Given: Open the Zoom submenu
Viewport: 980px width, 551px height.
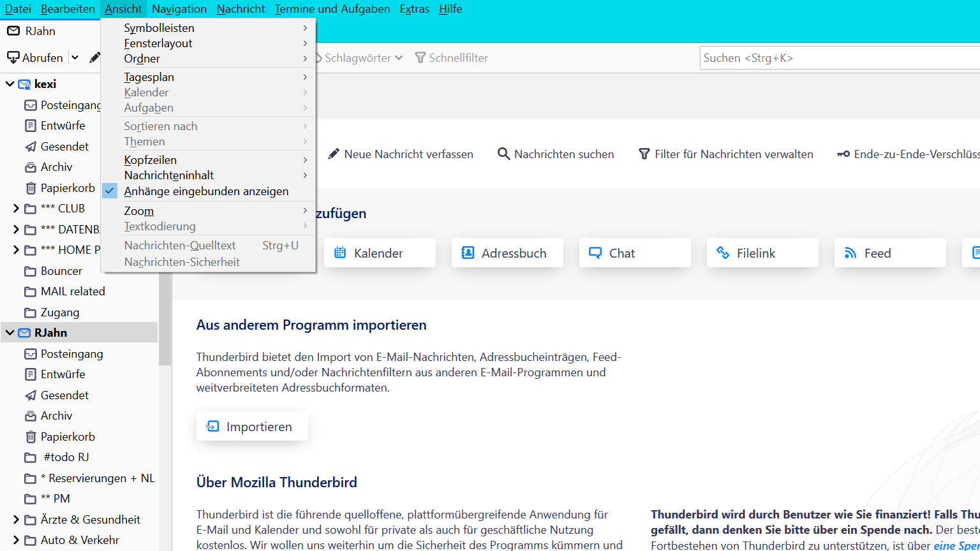Looking at the screenshot, I should (x=208, y=211).
